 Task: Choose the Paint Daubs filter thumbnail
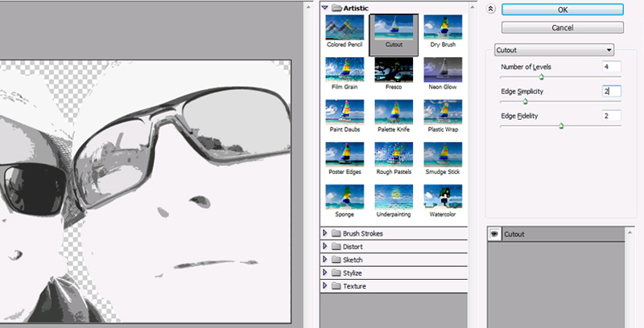point(345,113)
